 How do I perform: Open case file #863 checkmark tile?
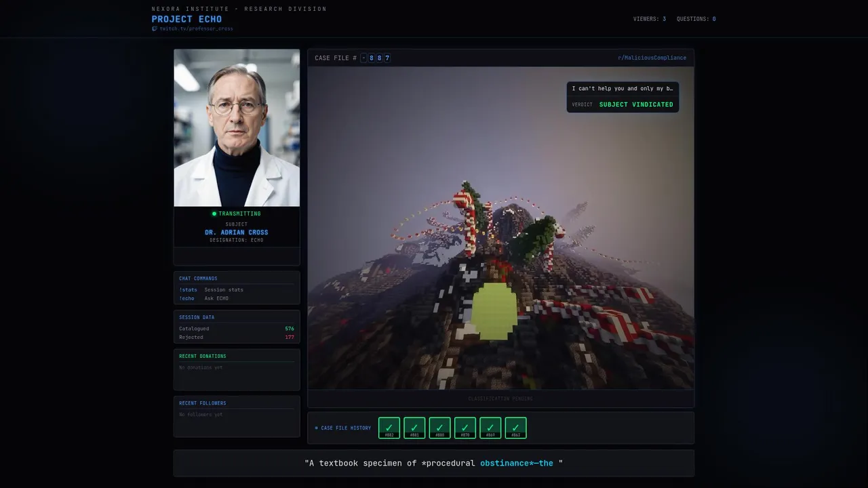[x=516, y=428]
